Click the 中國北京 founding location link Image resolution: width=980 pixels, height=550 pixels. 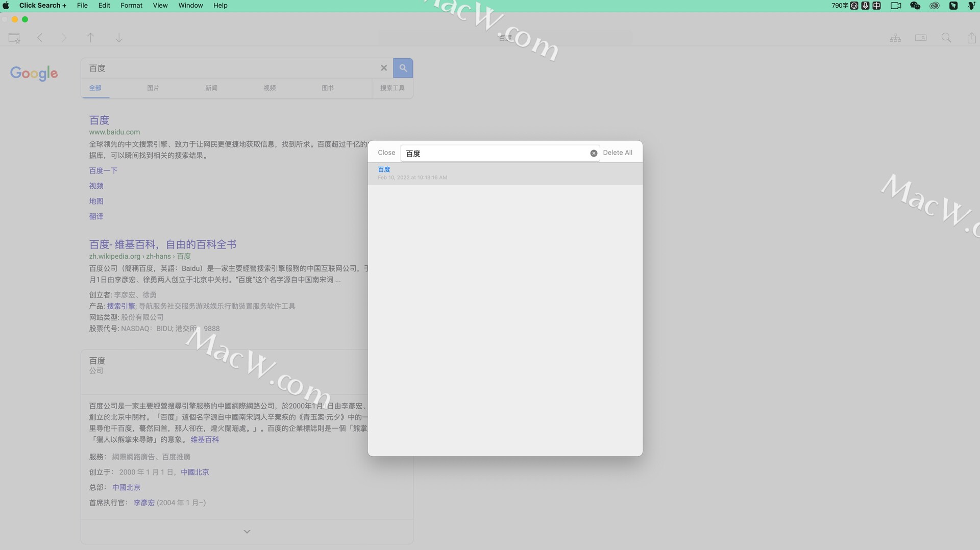(195, 472)
